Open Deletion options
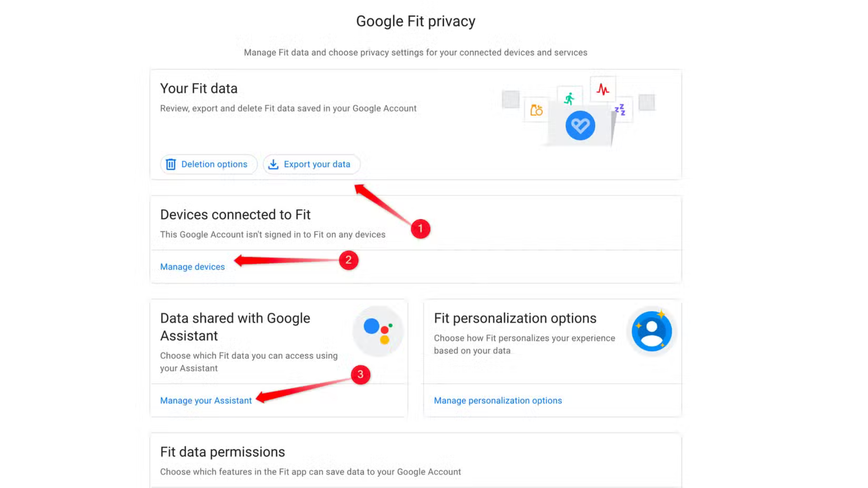 click(208, 164)
